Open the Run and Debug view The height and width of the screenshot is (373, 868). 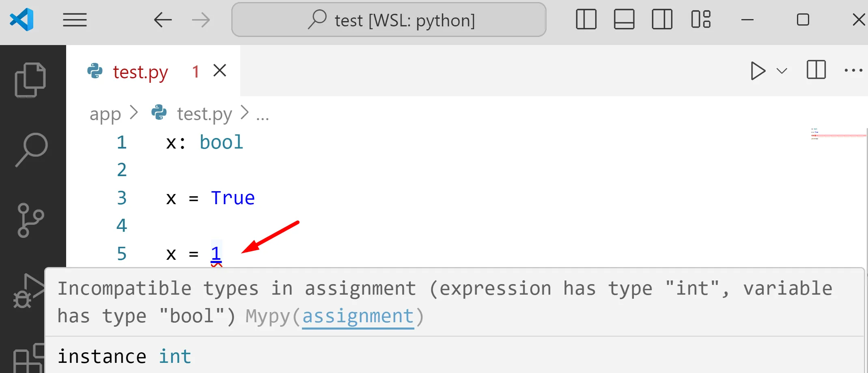[28, 291]
